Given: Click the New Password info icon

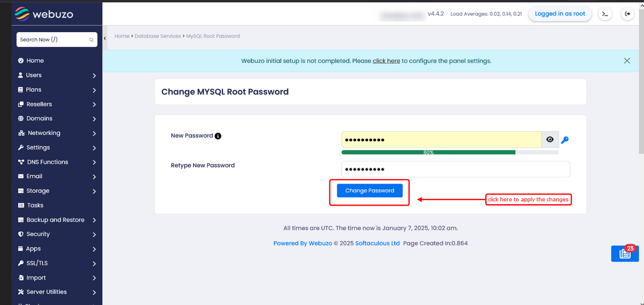Looking at the screenshot, I should (x=218, y=136).
